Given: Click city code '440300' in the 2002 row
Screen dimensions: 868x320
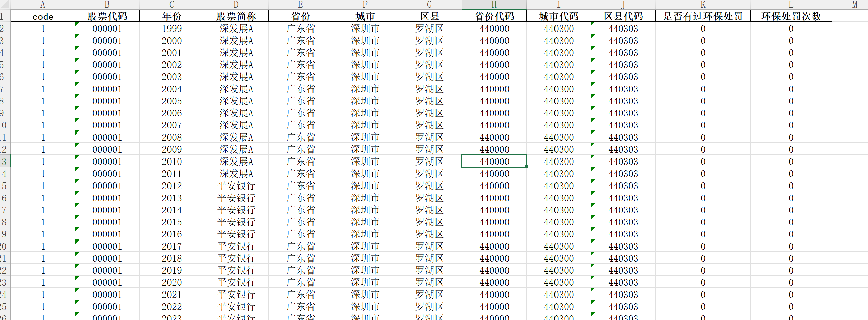Looking at the screenshot, I should pyautogui.click(x=559, y=65).
